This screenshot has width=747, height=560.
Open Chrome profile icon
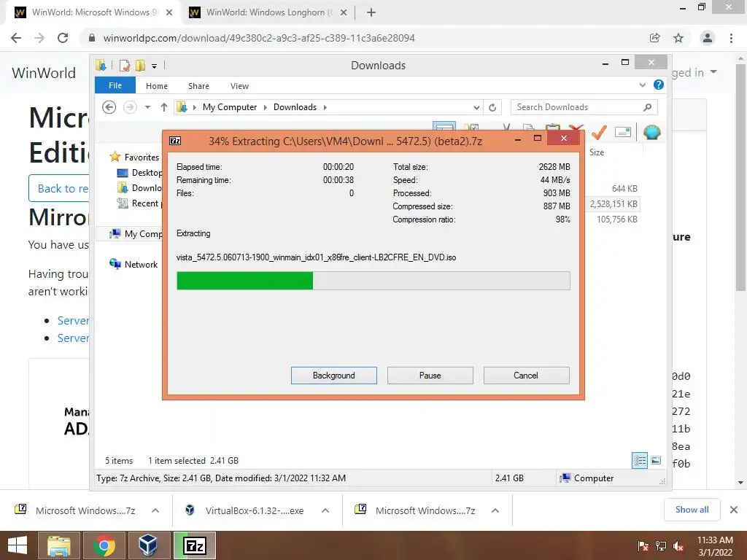708,38
